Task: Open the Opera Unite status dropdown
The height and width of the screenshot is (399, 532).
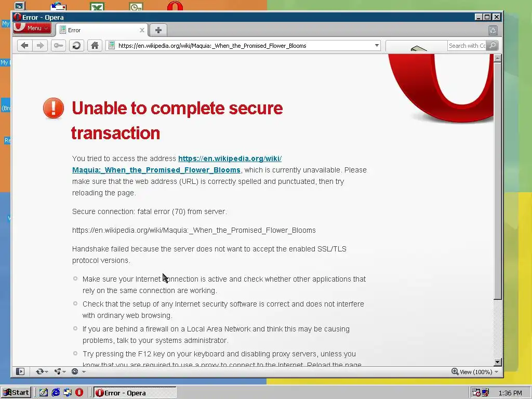Action: tap(60, 371)
